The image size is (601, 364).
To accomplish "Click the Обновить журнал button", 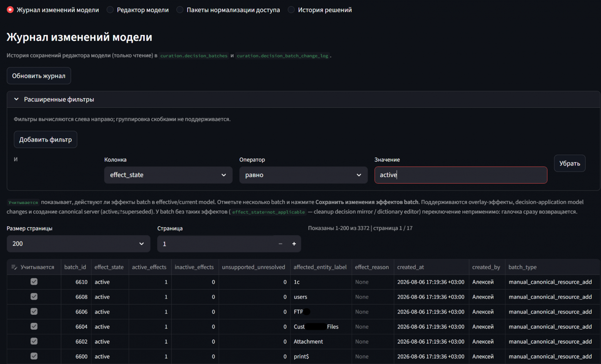I will pyautogui.click(x=39, y=76).
